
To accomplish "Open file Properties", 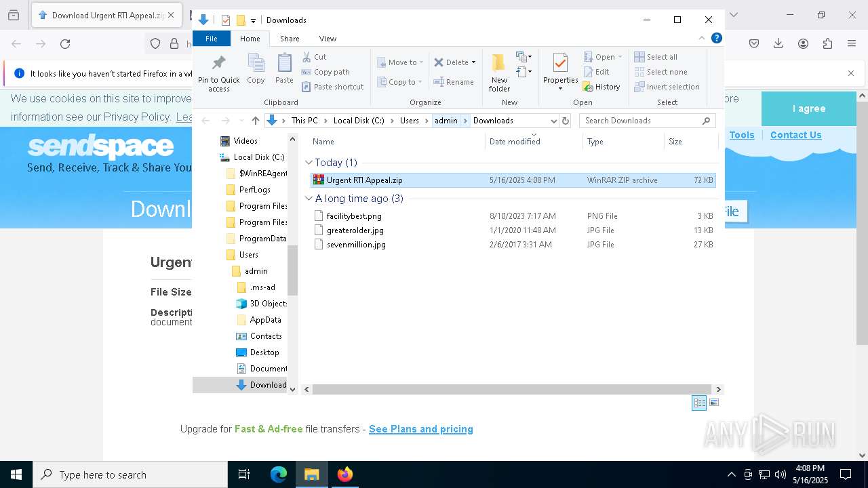I will (560, 72).
